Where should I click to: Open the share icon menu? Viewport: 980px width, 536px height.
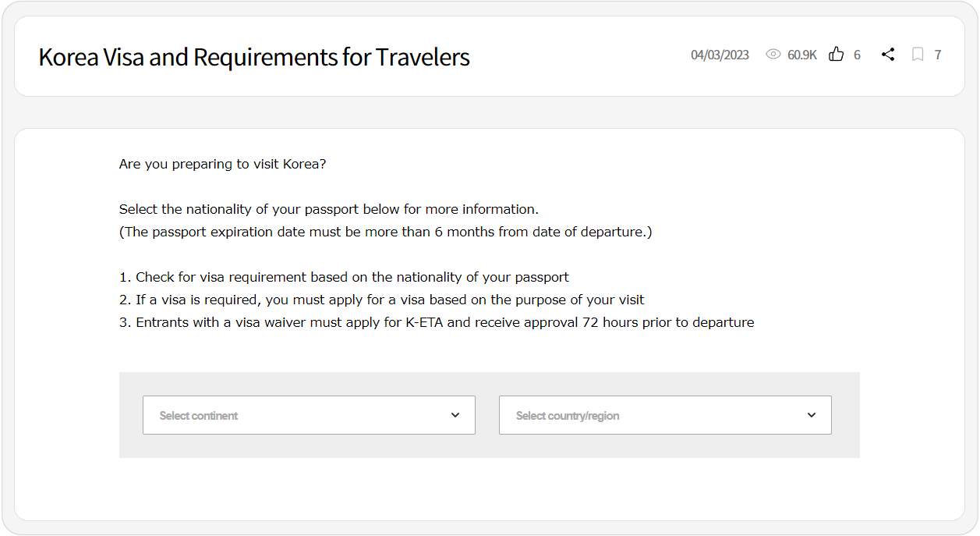888,55
